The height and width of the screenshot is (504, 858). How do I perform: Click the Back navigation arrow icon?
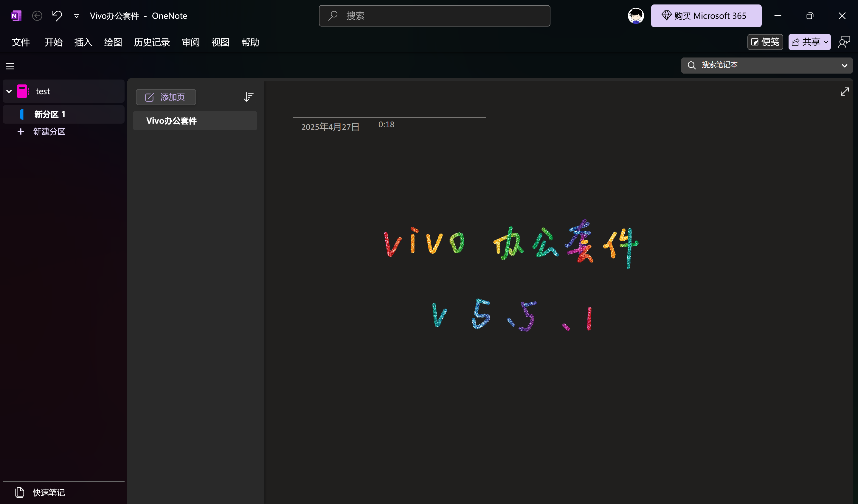pyautogui.click(x=37, y=16)
